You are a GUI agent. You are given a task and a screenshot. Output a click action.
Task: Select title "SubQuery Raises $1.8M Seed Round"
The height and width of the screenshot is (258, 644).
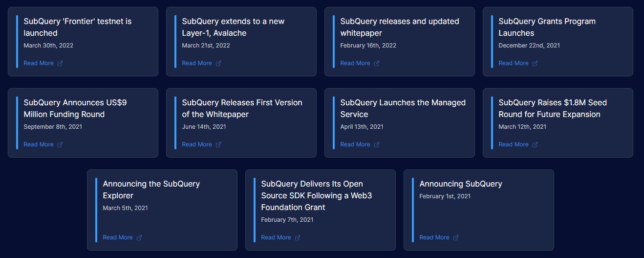[x=553, y=109]
